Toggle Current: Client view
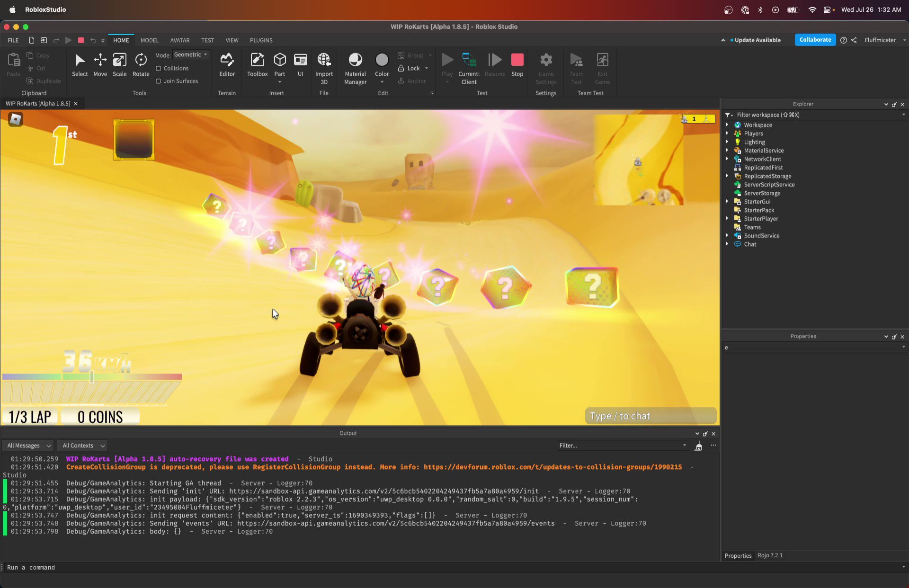 tap(469, 69)
